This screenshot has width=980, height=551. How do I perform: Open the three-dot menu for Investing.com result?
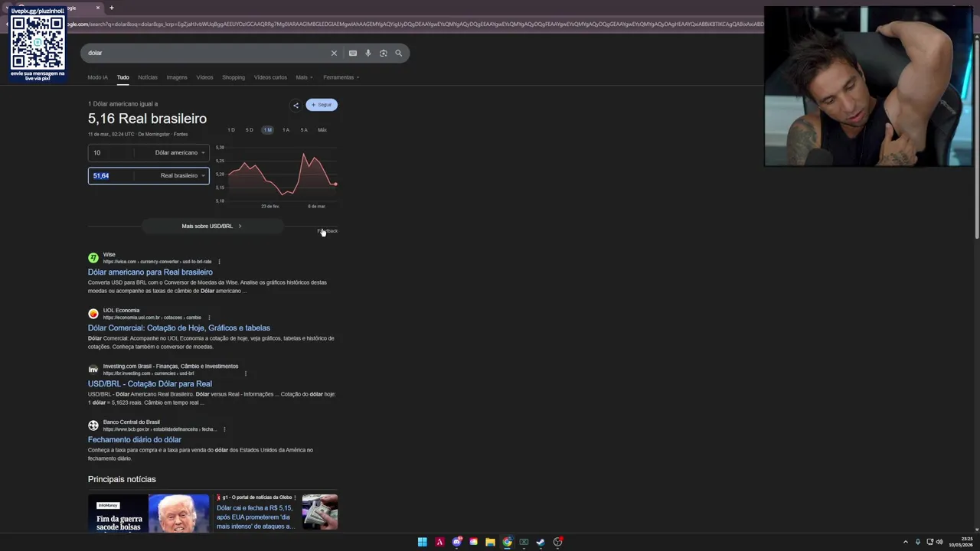(x=246, y=373)
